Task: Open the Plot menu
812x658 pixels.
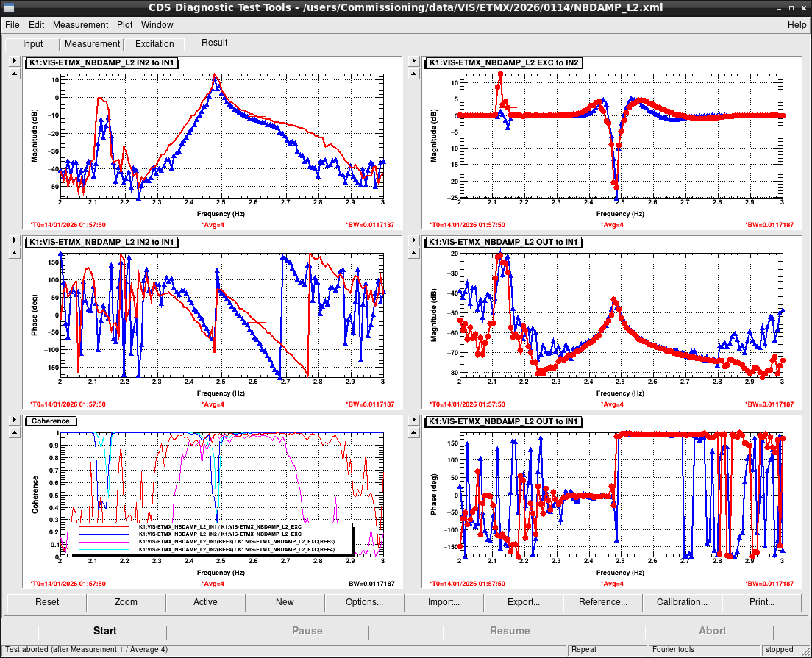Action: click(x=124, y=25)
